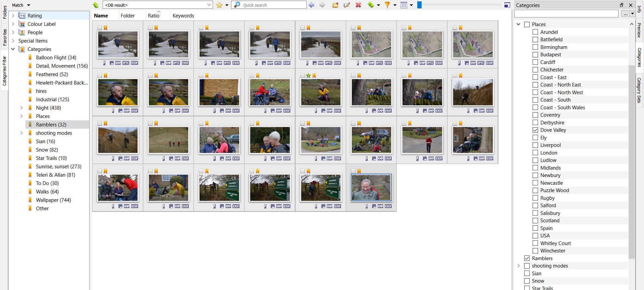Switch to the Folders side tab

[5, 12]
